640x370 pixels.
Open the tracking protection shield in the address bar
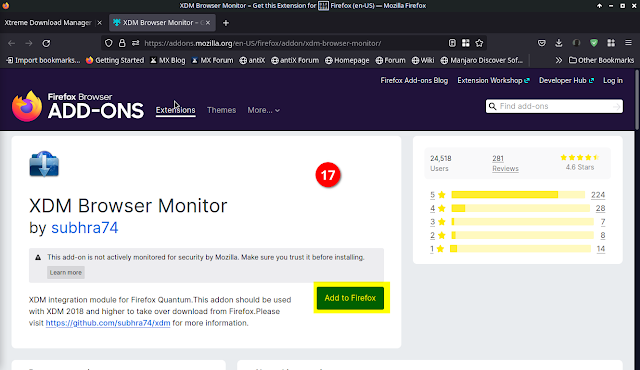coord(109,43)
